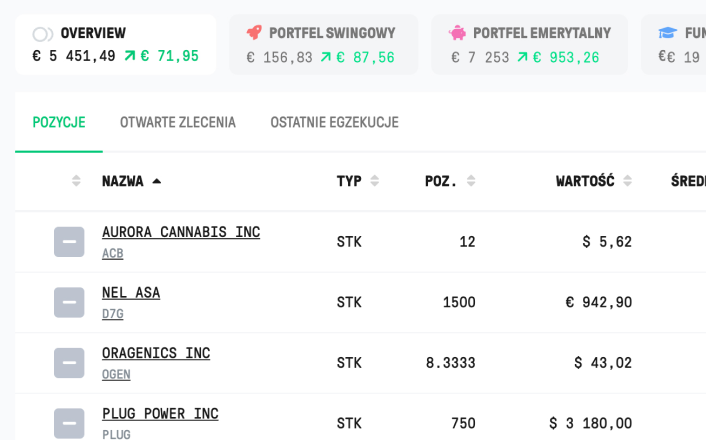Click the sort arrows in the first empty column
This screenshot has width=706, height=440.
pos(76,181)
